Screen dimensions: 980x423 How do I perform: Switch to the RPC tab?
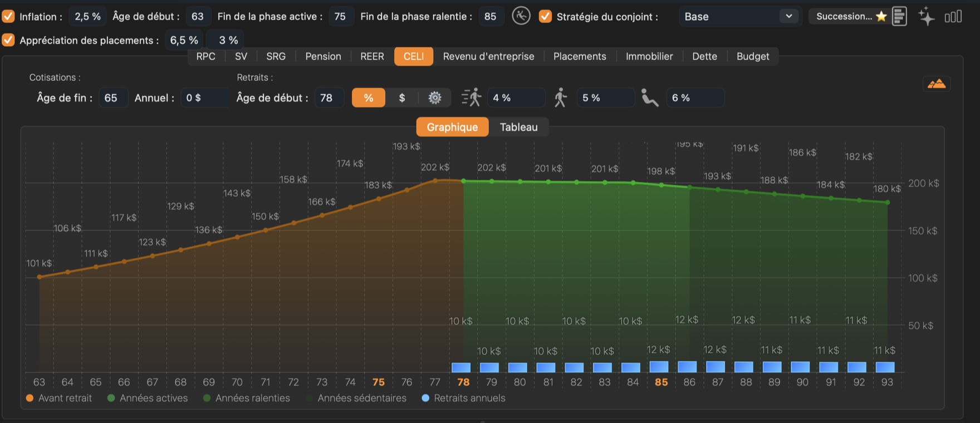206,56
